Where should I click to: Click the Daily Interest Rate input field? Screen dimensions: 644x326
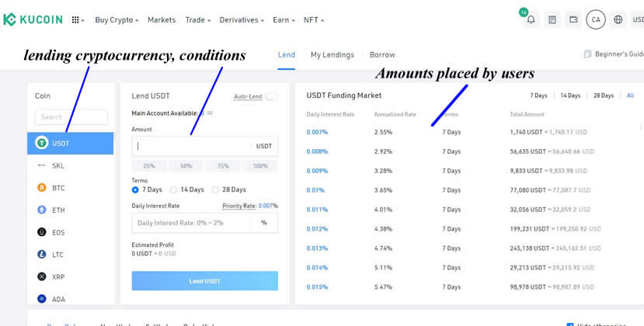pos(205,223)
